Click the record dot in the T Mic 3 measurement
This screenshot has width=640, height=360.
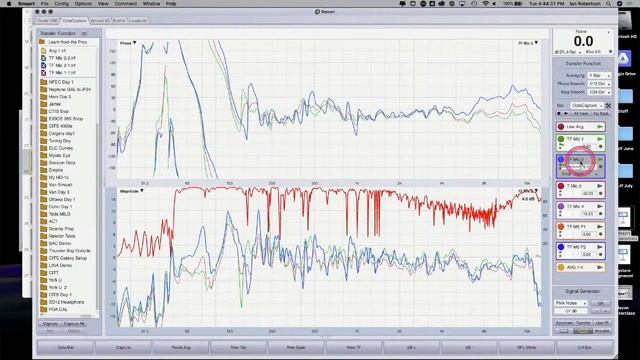pyautogui.click(x=600, y=193)
